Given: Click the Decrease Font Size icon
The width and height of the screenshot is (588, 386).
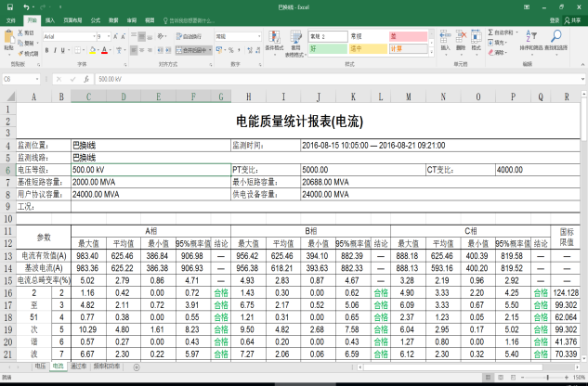Looking at the screenshot, I should coord(123,36).
